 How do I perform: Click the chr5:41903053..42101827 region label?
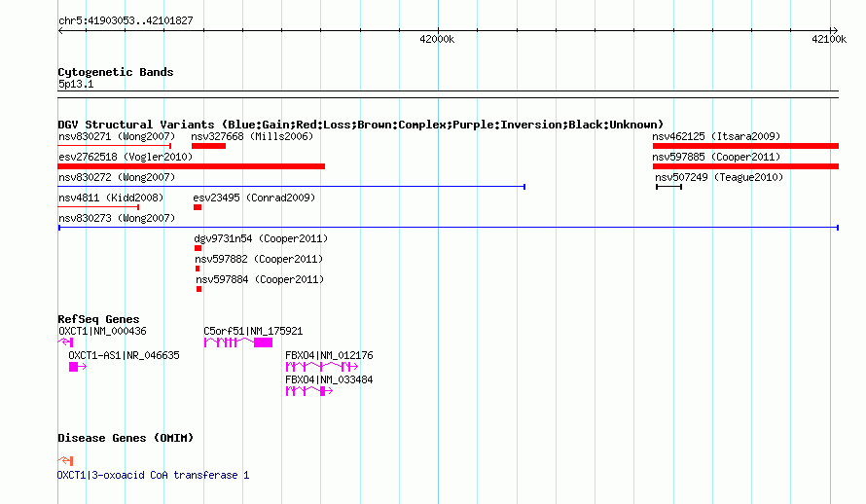coord(126,20)
